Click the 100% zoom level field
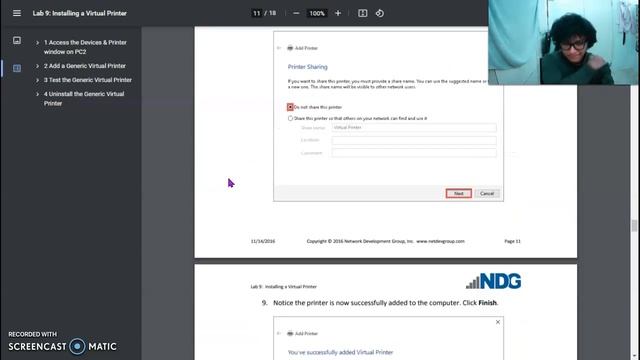Image resolution: width=640 pixels, height=360 pixels. coord(317,13)
